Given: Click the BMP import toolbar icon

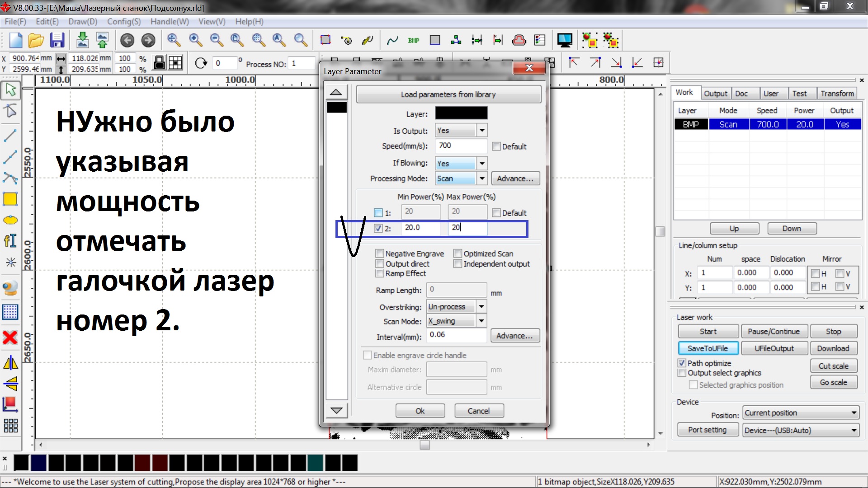Looking at the screenshot, I should point(413,40).
